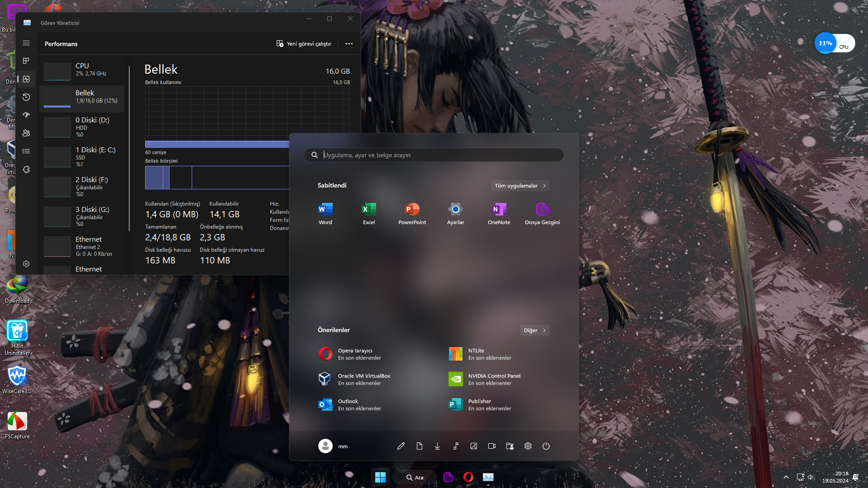Open Task Manager settings gear
This screenshot has height=488, width=868.
tap(26, 264)
